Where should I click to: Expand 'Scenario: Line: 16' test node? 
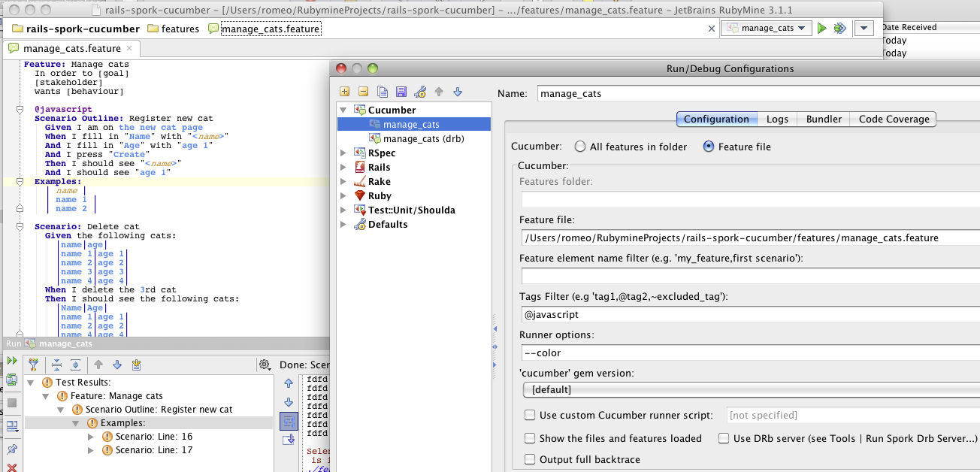tap(92, 436)
